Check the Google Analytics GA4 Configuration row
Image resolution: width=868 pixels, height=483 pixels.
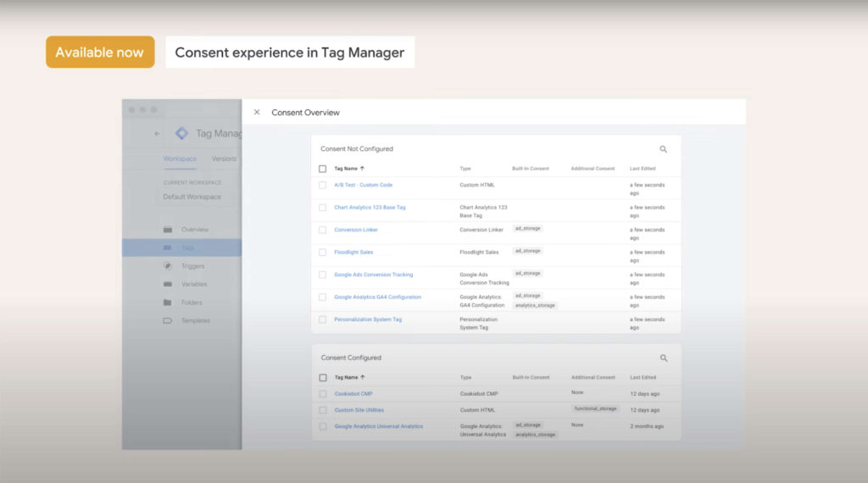pos(323,297)
